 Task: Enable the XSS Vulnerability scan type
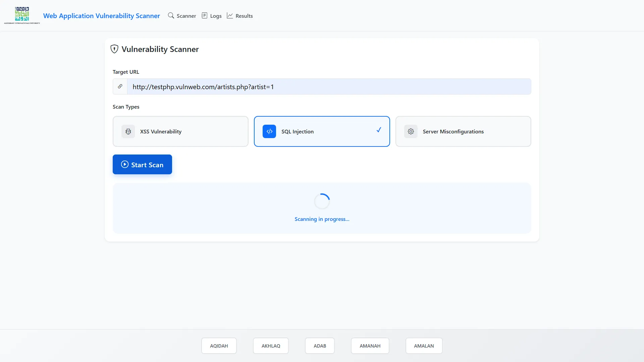(180, 131)
